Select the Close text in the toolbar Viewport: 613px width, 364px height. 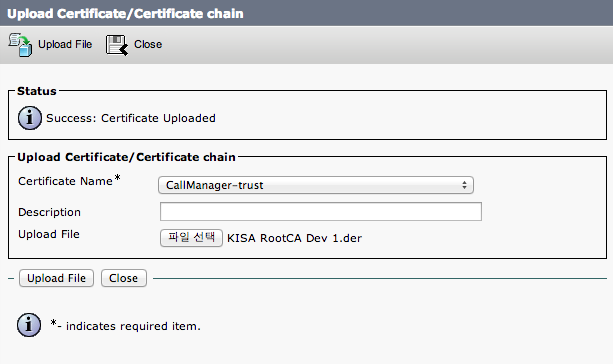click(148, 44)
